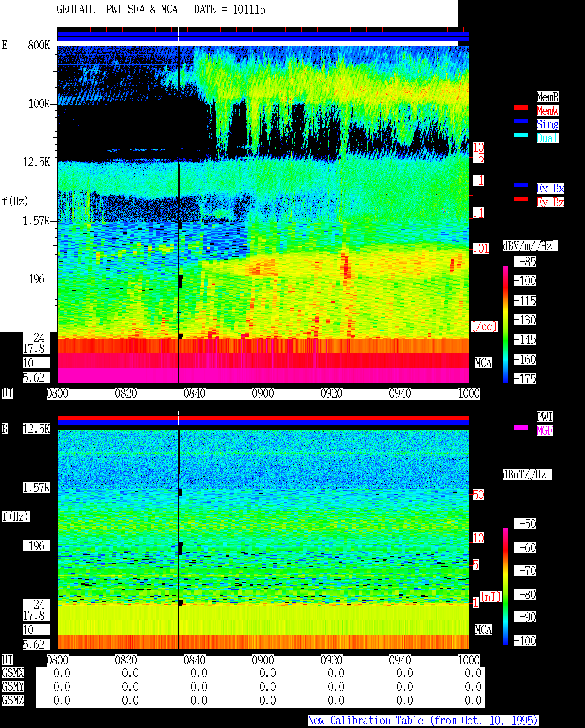
Task: Click the Dual legend label
Action: click(548, 138)
